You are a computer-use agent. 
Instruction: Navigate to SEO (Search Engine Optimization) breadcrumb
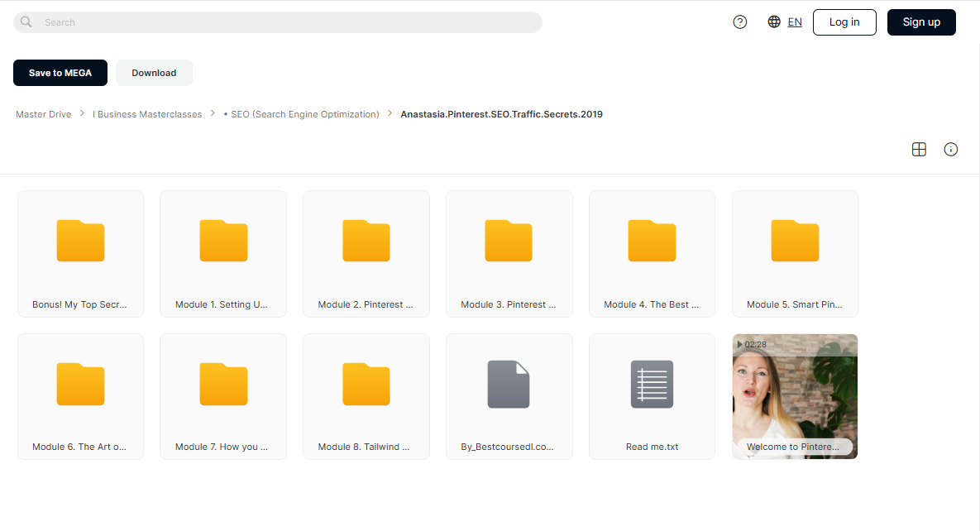point(301,114)
